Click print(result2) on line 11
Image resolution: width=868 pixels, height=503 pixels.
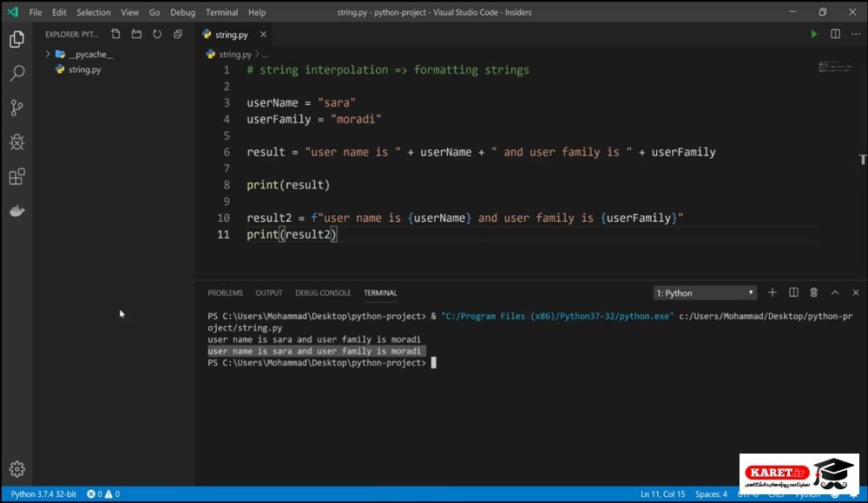[x=292, y=235]
